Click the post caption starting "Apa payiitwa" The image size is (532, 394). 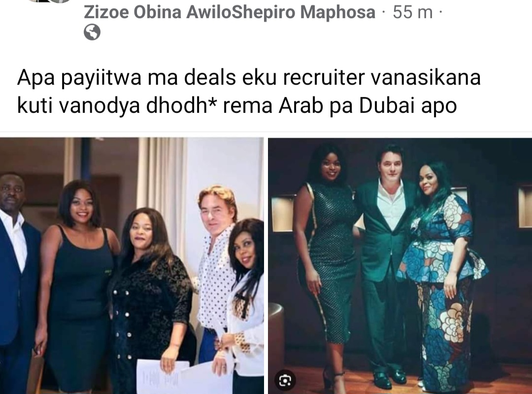(x=249, y=91)
